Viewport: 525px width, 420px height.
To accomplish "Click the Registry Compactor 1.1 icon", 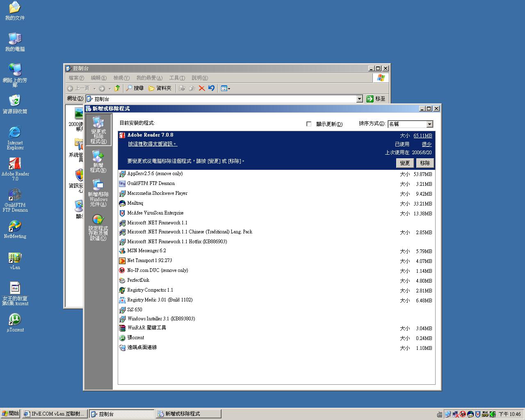I will coord(122,290).
